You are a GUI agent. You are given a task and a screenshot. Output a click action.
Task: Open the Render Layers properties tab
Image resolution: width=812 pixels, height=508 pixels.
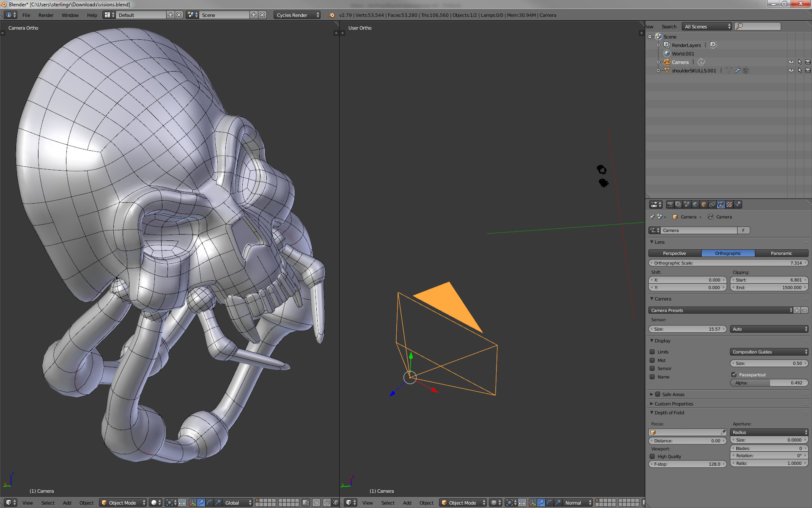pyautogui.click(x=678, y=204)
